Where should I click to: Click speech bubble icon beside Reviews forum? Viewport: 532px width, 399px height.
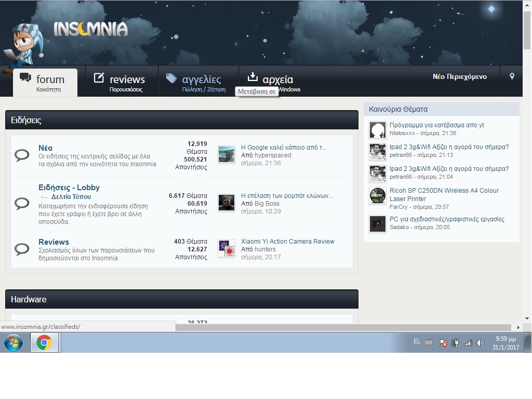pos(22,249)
